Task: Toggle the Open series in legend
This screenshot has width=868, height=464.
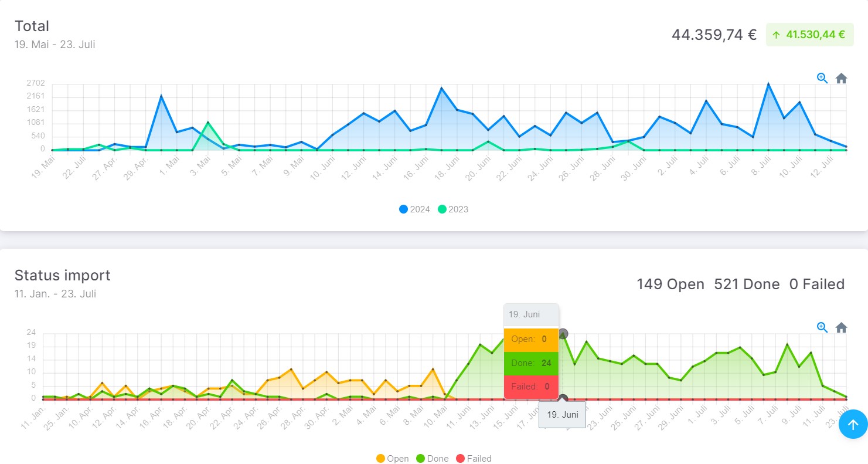Action: pos(393,459)
